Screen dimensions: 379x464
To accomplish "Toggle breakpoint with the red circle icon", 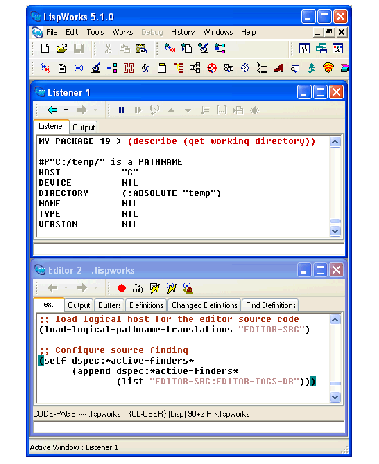I will coord(122,288).
